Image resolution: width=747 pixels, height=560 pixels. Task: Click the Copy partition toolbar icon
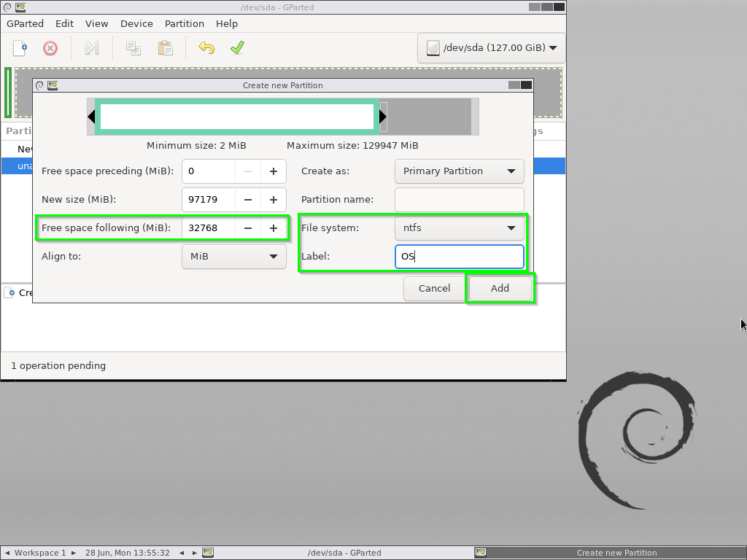(x=133, y=48)
